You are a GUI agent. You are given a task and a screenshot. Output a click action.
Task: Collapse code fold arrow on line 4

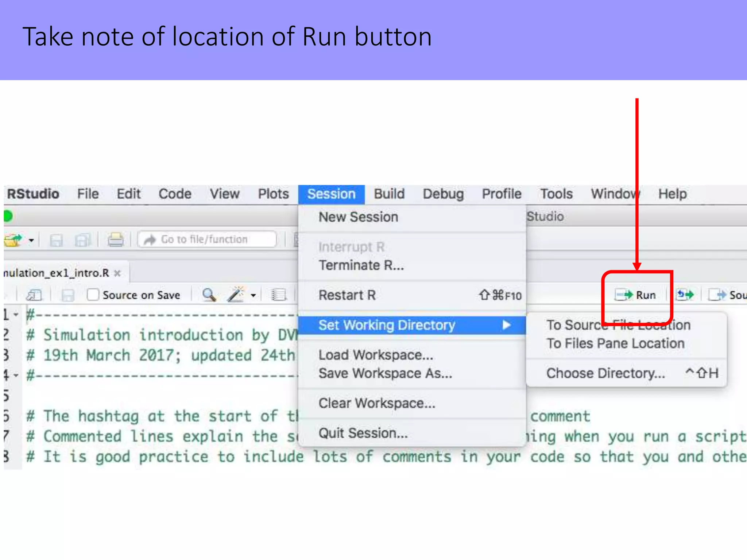click(16, 375)
